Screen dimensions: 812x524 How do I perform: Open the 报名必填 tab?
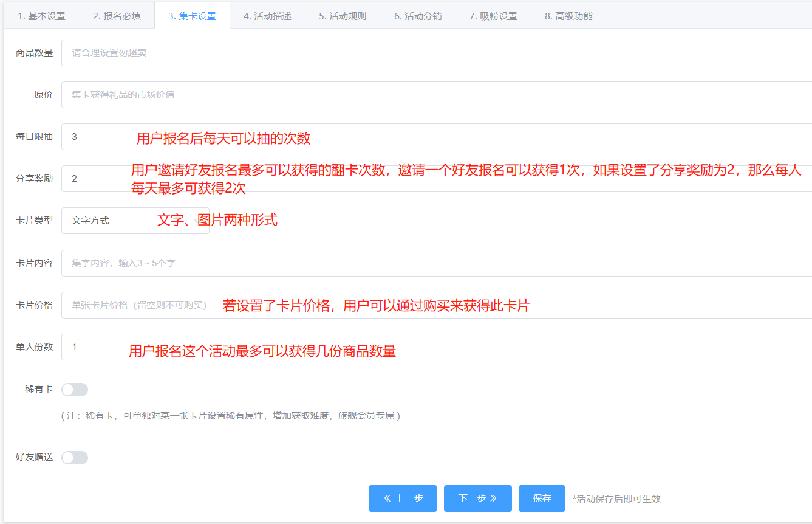(x=117, y=16)
